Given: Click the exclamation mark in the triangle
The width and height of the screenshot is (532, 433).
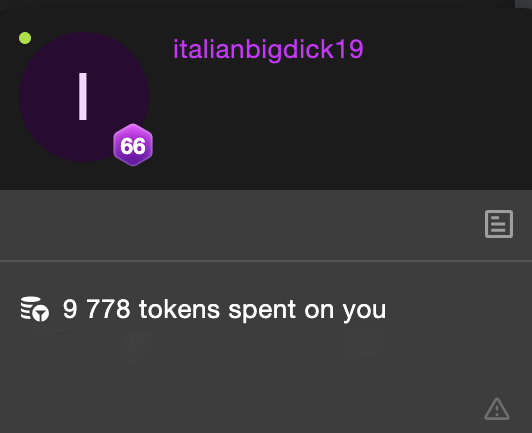Looking at the screenshot, I should pos(497,411).
